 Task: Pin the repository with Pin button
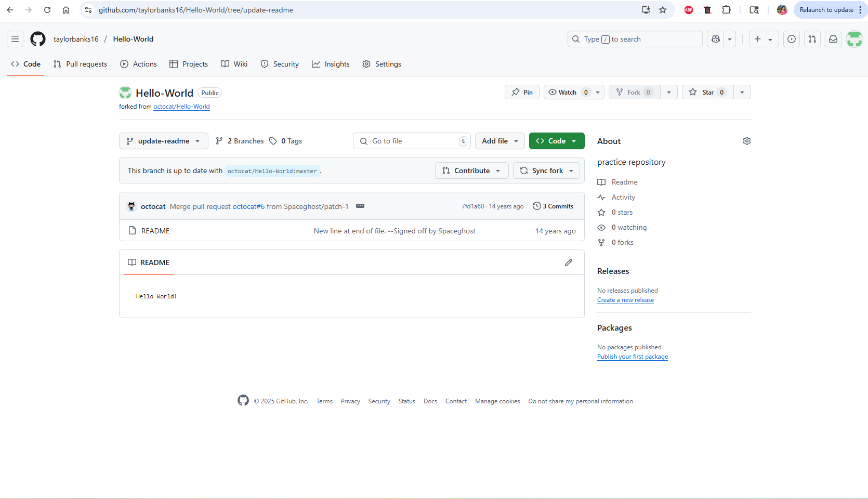[522, 92]
